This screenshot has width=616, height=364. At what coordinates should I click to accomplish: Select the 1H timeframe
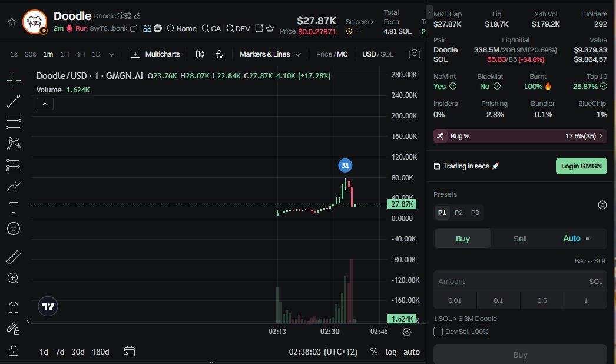65,54
